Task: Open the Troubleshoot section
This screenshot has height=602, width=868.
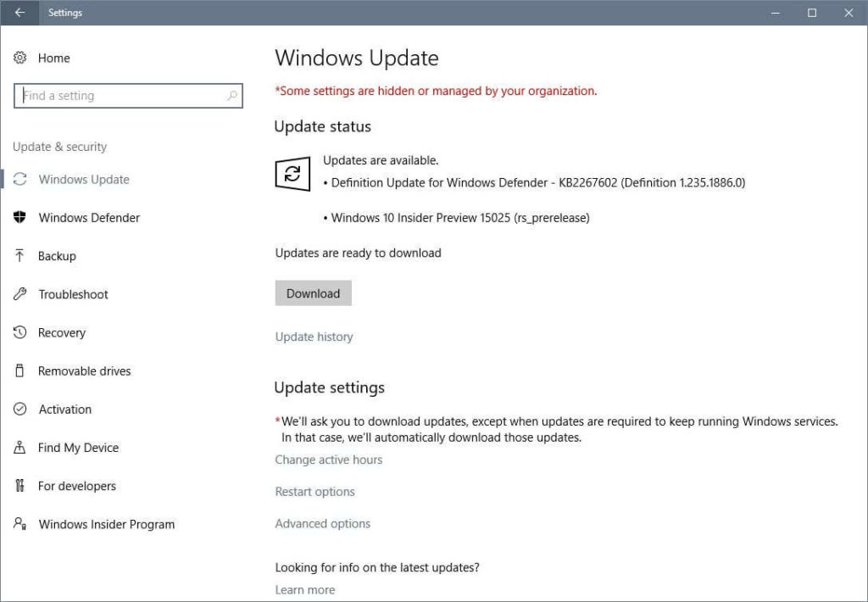Action: pyautogui.click(x=73, y=294)
